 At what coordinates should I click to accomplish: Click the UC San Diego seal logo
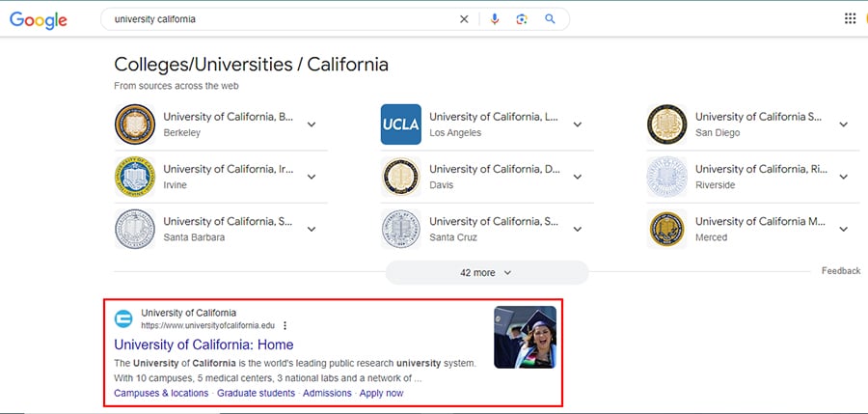tap(667, 124)
